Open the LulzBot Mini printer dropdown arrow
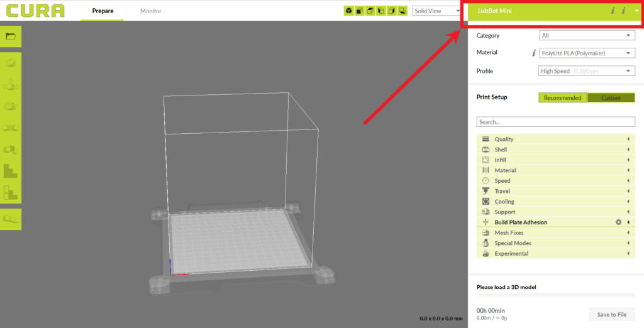 click(636, 11)
